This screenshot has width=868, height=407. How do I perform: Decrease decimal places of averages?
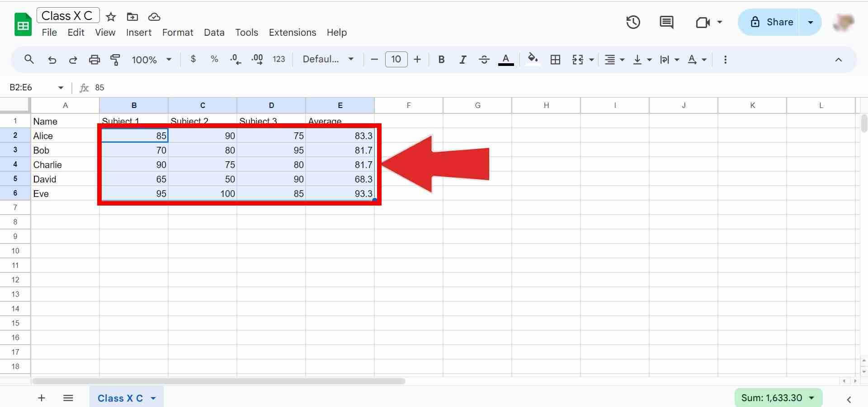235,59
